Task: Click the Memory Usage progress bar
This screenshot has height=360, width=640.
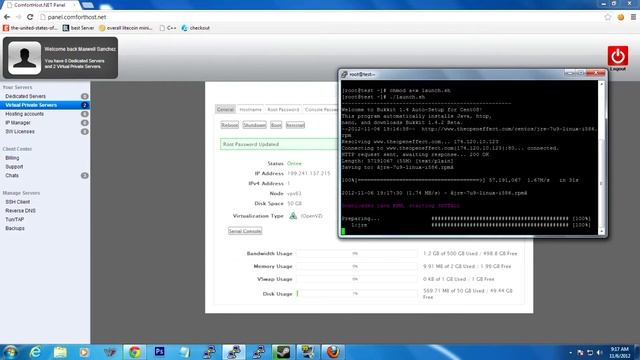Action: [x=357, y=266]
